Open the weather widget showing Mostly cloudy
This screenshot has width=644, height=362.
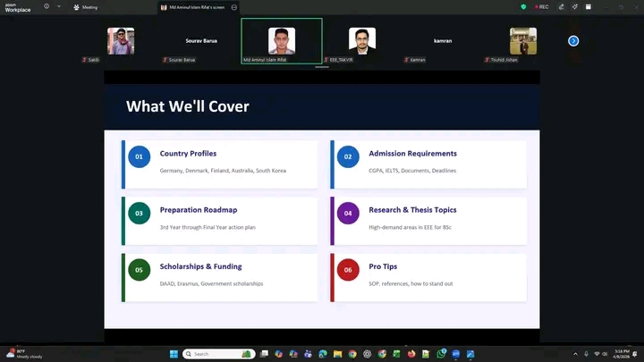22,353
